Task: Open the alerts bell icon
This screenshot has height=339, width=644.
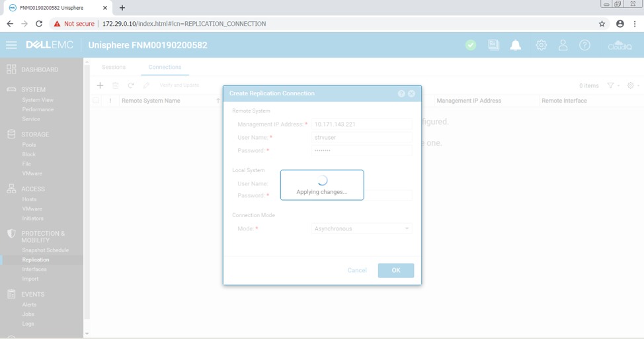Action: 516,45
